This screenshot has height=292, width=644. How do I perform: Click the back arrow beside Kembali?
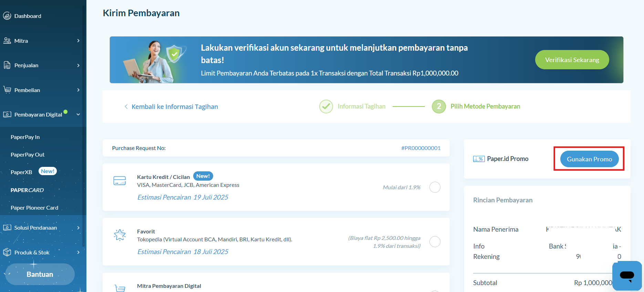click(126, 107)
